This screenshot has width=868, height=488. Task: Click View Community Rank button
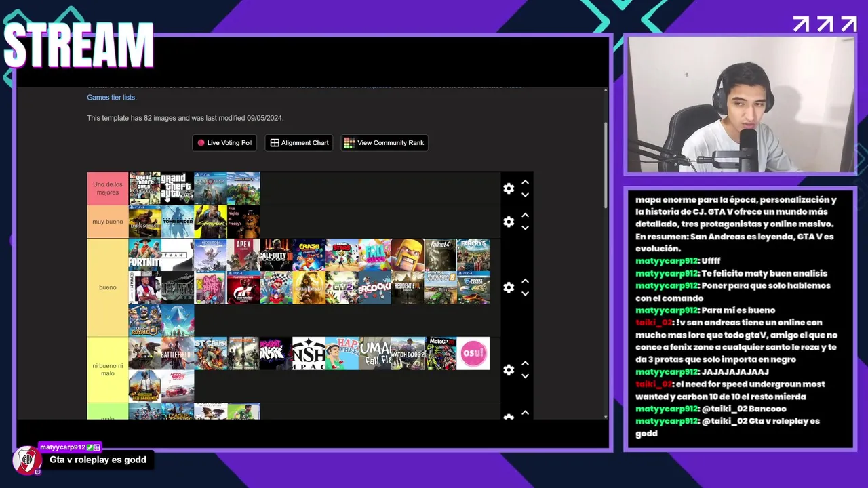(384, 143)
